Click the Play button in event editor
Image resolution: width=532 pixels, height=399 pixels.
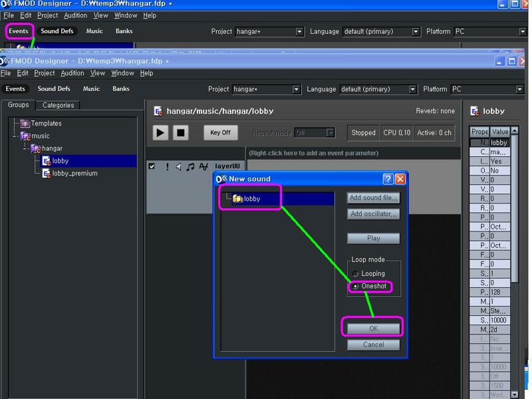click(160, 132)
